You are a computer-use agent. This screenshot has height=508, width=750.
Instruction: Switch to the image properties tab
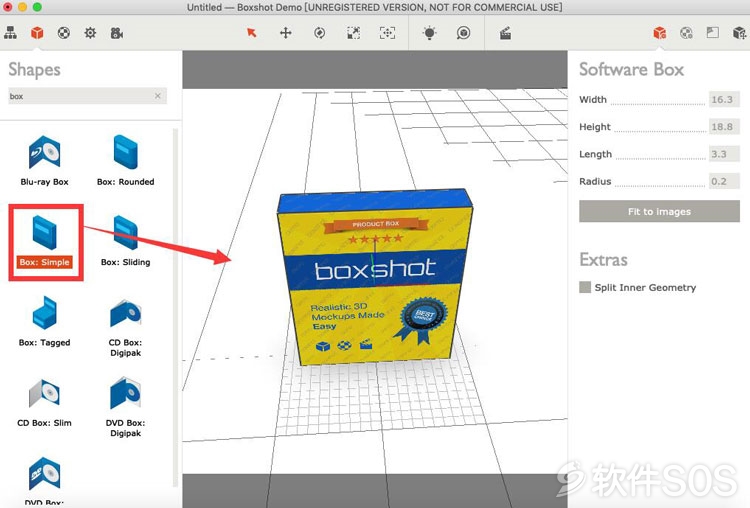(713, 33)
